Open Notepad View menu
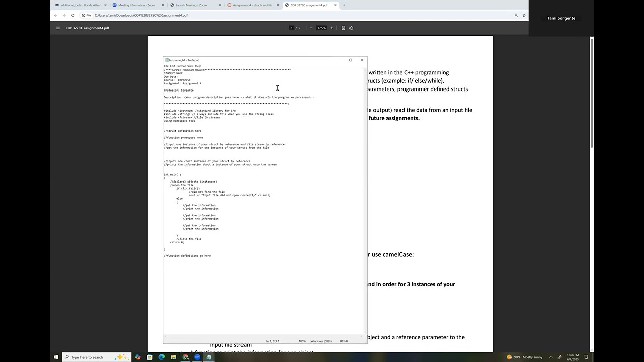Image resolution: width=644 pixels, height=362 pixels. (x=190, y=66)
